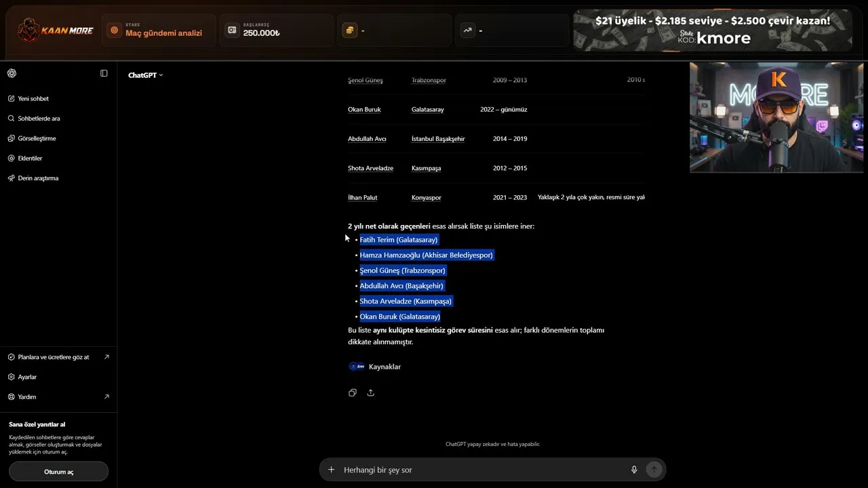Collapse the sidebar with the panel icon
The width and height of the screenshot is (868, 488).
104,73
